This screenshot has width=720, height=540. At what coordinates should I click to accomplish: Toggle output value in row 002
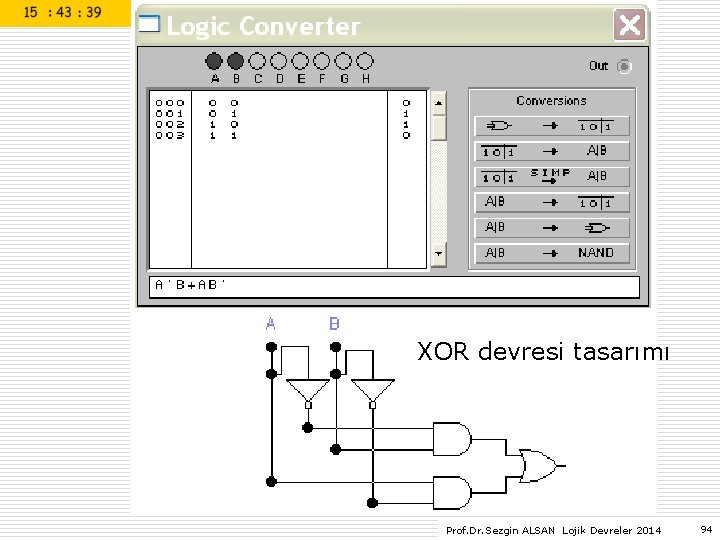406,124
